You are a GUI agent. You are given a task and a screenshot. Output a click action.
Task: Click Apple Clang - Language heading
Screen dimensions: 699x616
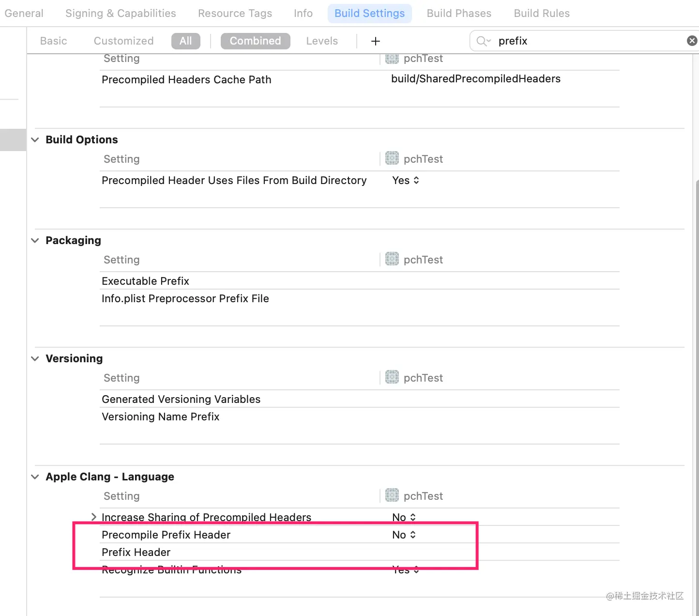110,477
